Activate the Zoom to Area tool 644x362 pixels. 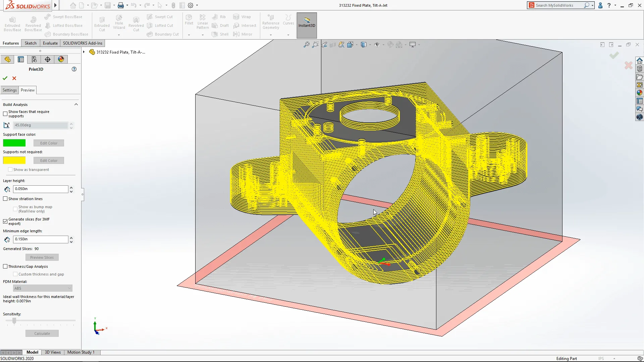[315, 44]
